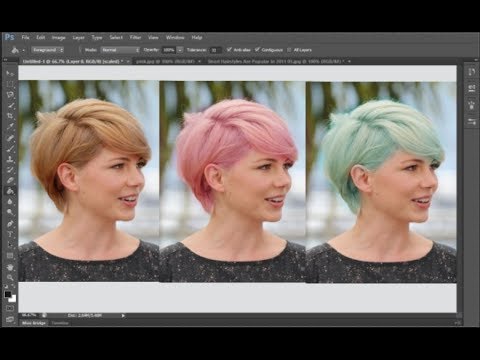
Task: Select the Clone Stamp tool
Action: [10, 159]
